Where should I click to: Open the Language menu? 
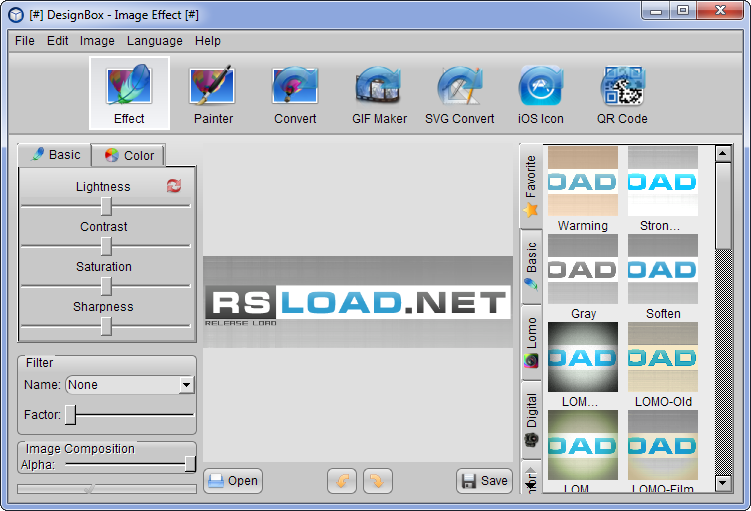[x=155, y=41]
